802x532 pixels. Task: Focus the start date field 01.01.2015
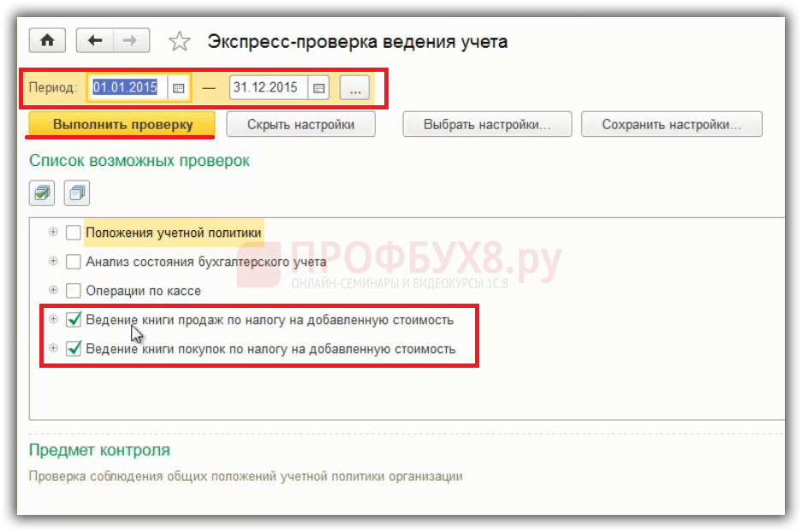[128, 87]
